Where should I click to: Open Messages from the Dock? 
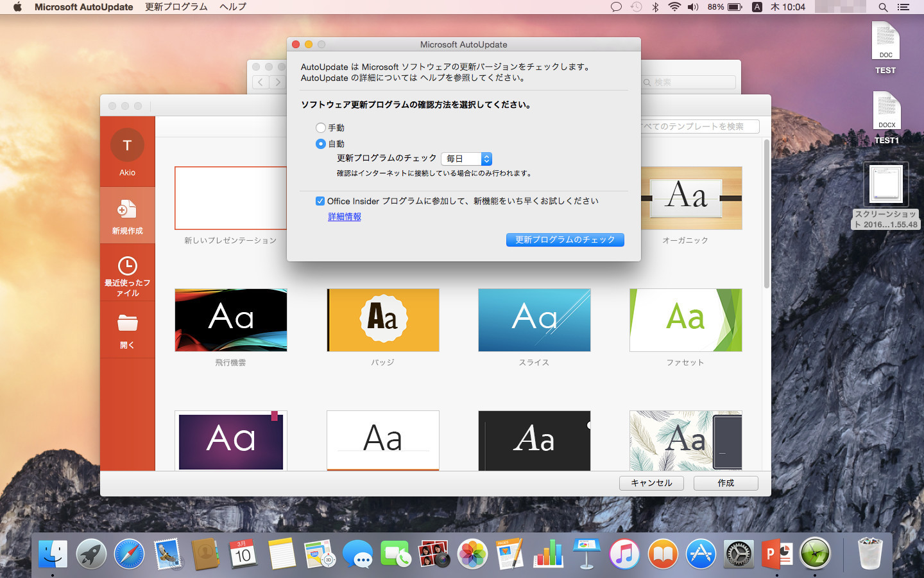tap(357, 553)
